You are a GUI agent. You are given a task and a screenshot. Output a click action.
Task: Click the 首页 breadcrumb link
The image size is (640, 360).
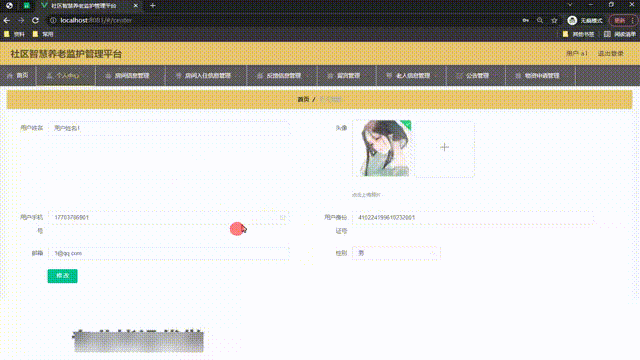click(x=303, y=99)
